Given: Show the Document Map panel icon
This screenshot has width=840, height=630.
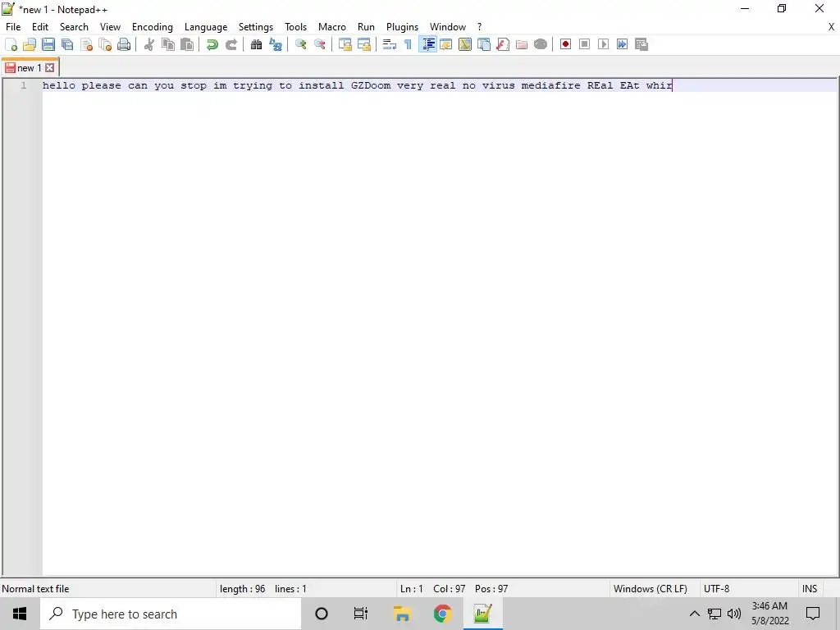Looking at the screenshot, I should click(465, 44).
